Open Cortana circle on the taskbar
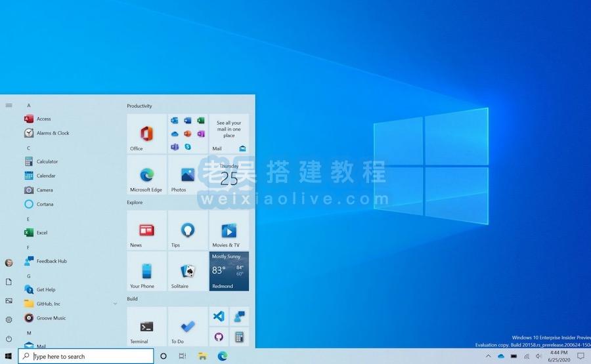Screen dimensions: 591x364 point(164,356)
